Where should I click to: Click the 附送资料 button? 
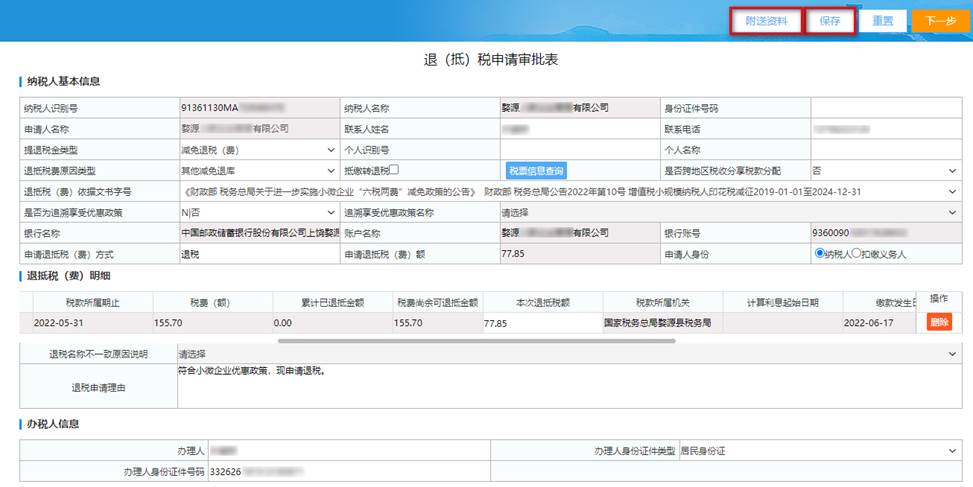tap(765, 20)
